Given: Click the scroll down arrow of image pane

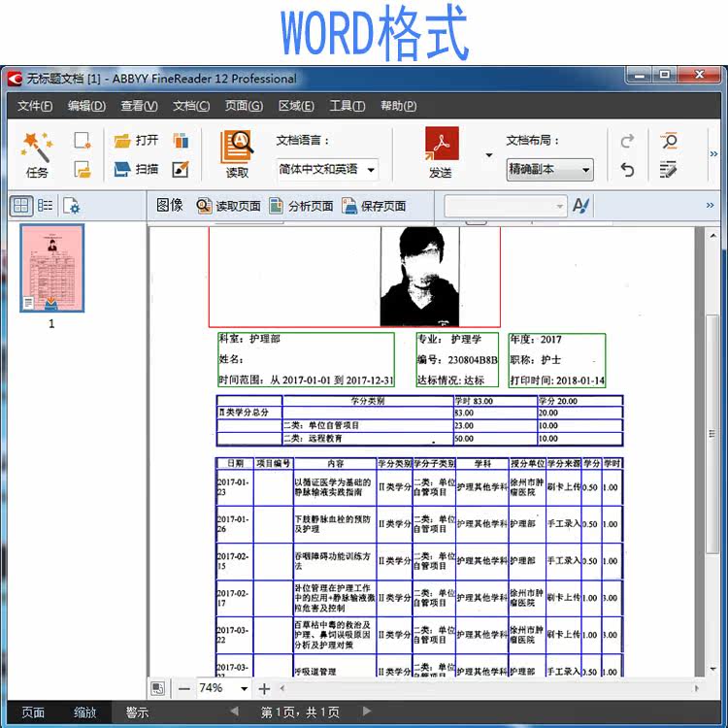Looking at the screenshot, I should pyautogui.click(x=712, y=669).
